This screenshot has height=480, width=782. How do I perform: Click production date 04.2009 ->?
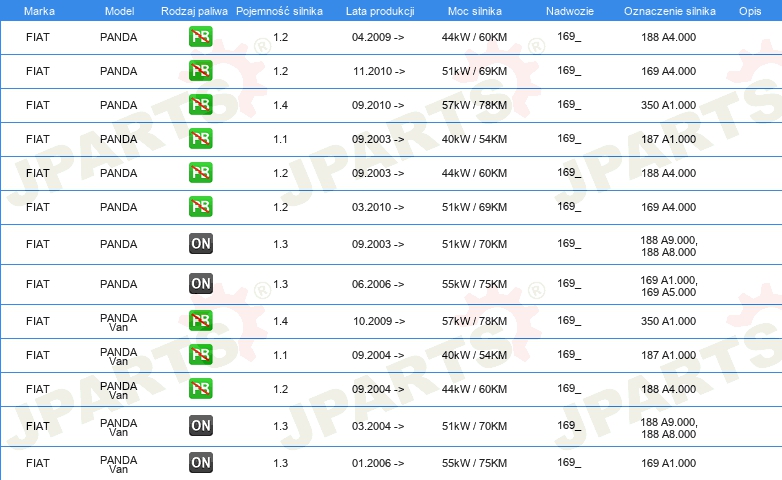point(378,37)
